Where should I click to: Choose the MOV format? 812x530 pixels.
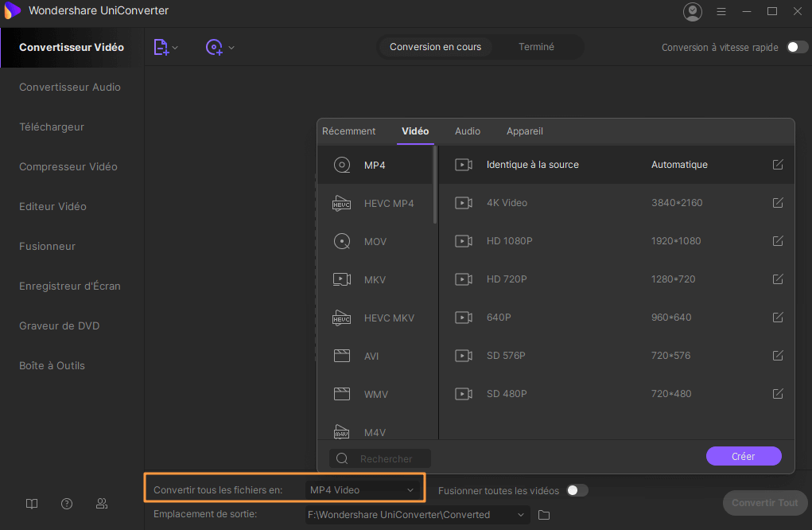[375, 241]
